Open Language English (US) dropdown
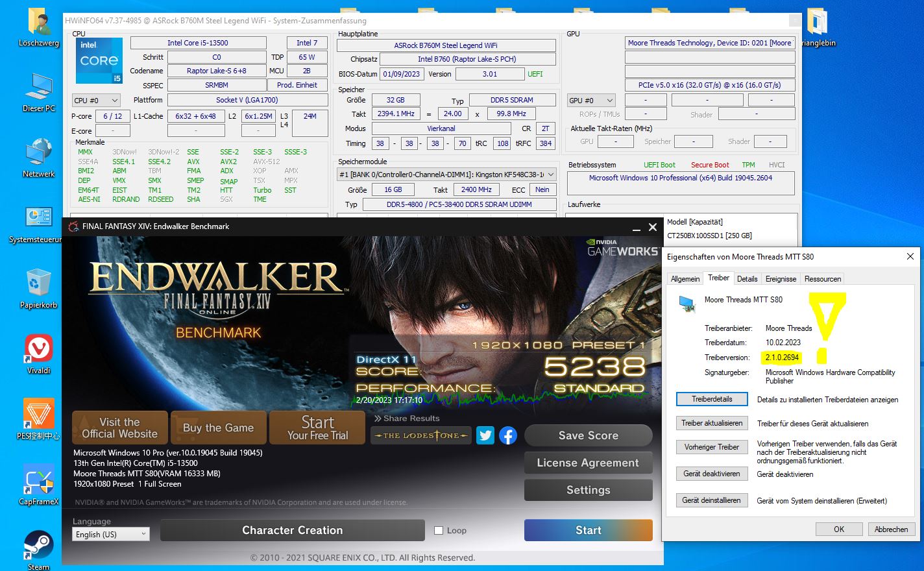 pos(111,534)
